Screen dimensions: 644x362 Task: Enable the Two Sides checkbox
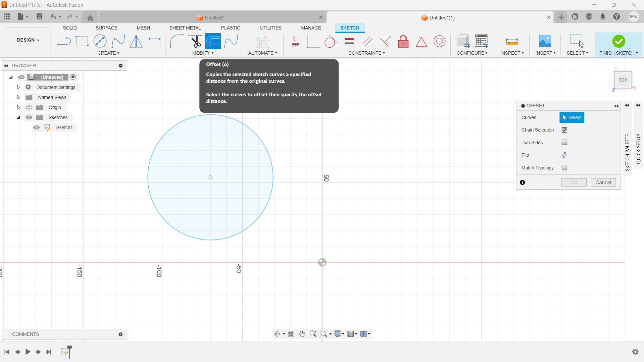click(564, 143)
